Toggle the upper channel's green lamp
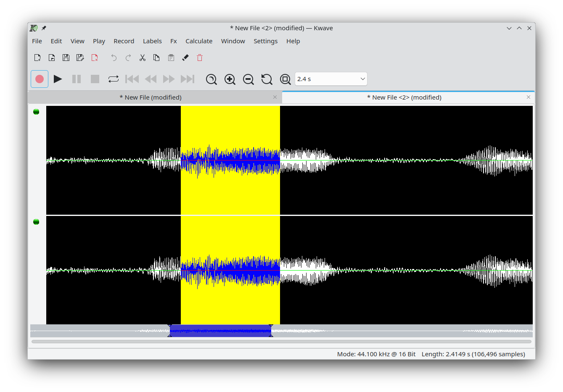 (36, 112)
